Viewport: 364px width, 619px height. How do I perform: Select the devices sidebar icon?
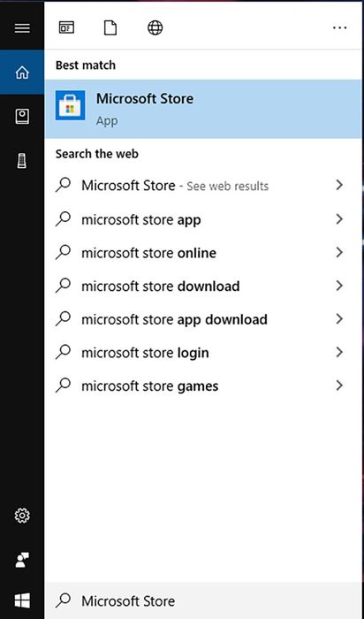tap(22, 161)
